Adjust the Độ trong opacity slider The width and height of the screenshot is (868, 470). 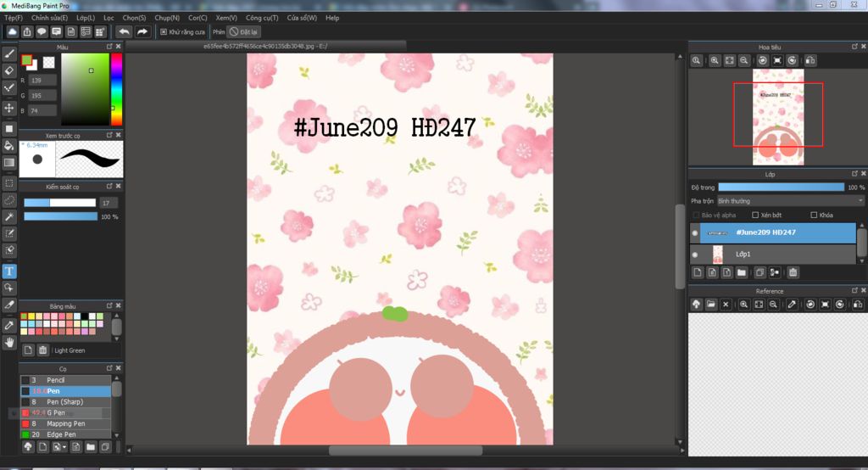coord(781,187)
